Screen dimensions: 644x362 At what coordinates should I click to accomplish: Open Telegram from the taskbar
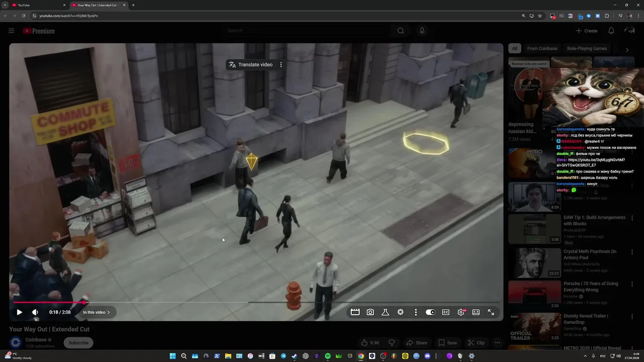coord(283,356)
